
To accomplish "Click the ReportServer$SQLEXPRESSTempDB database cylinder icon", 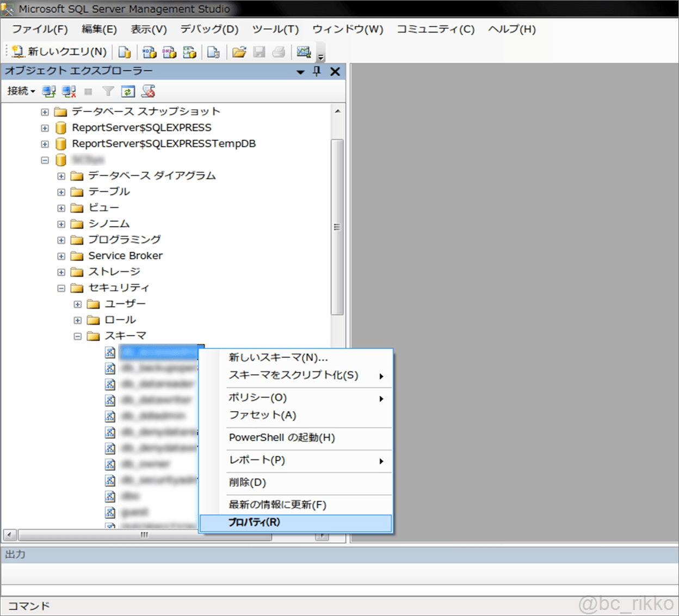I will (61, 144).
